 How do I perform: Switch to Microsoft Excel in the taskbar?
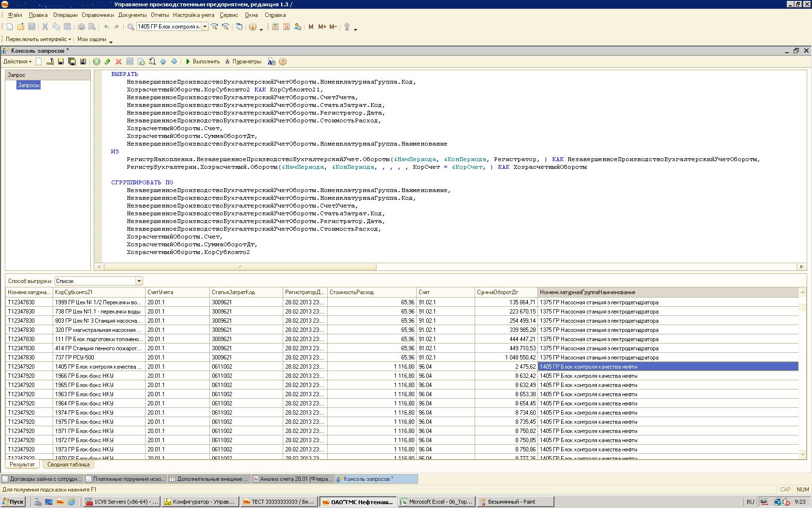tap(436, 502)
